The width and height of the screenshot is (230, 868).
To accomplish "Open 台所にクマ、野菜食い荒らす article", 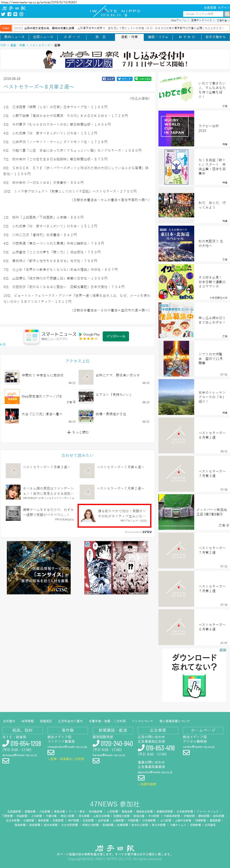I will click(118, 375).
